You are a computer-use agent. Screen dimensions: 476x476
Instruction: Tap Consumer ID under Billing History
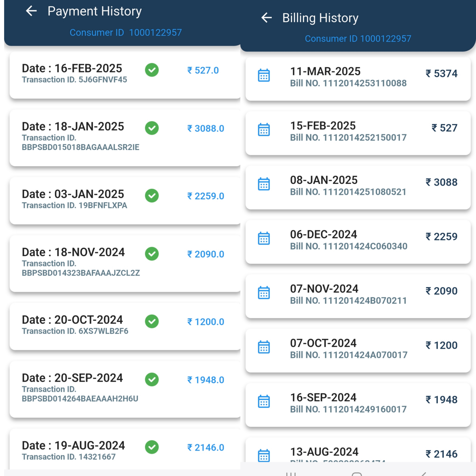tap(358, 39)
